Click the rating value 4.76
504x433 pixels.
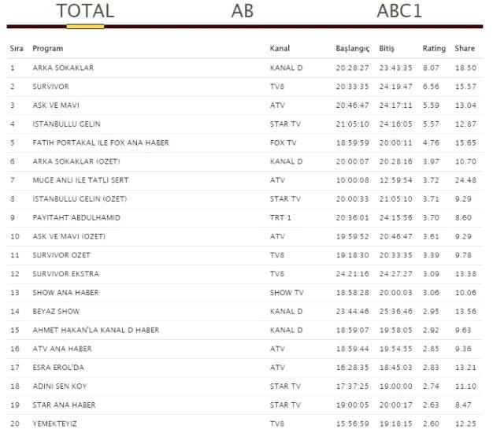coord(431,142)
